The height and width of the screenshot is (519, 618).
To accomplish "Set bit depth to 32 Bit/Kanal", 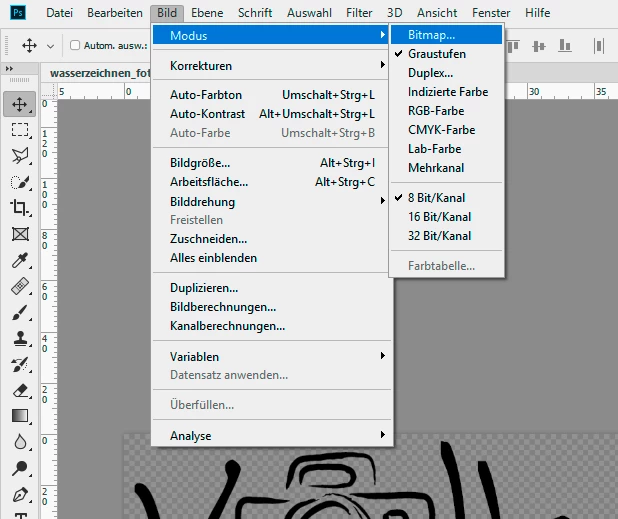I will click(447, 236).
